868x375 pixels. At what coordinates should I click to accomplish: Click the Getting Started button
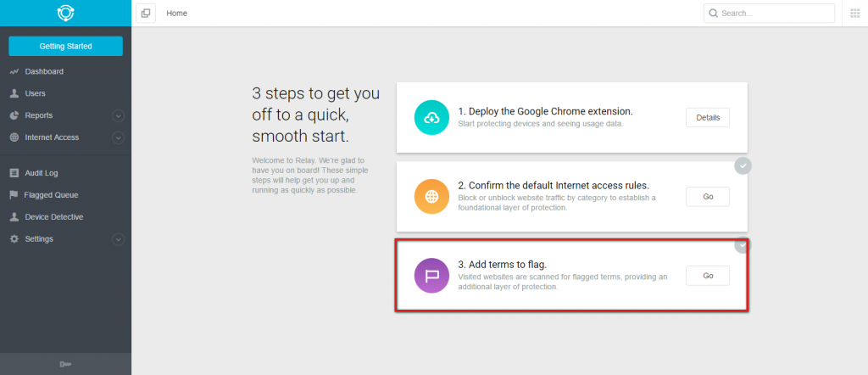pyautogui.click(x=65, y=46)
